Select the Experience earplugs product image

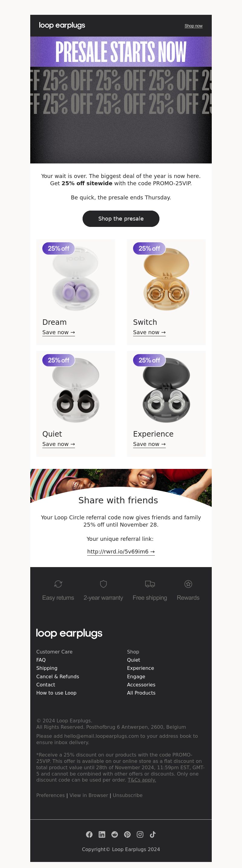166,390
